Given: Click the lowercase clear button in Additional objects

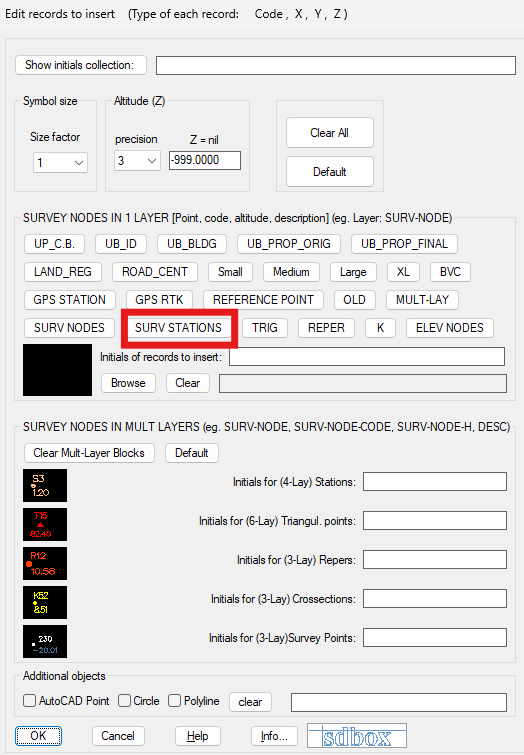Looking at the screenshot, I should coord(250,702).
